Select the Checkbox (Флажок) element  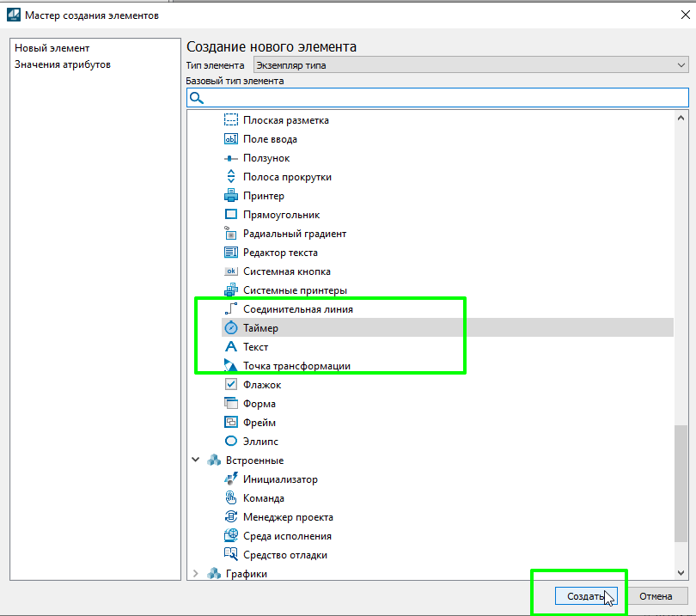tap(262, 385)
